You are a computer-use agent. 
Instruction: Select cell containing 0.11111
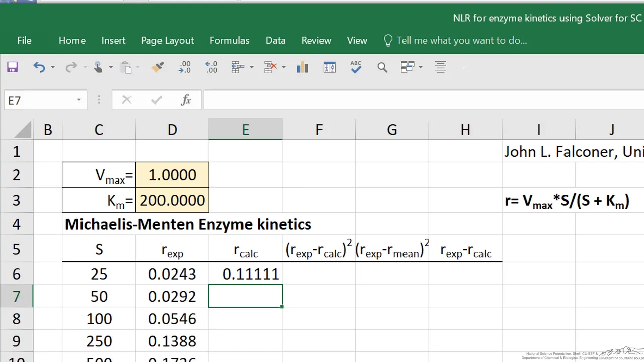coord(246,274)
